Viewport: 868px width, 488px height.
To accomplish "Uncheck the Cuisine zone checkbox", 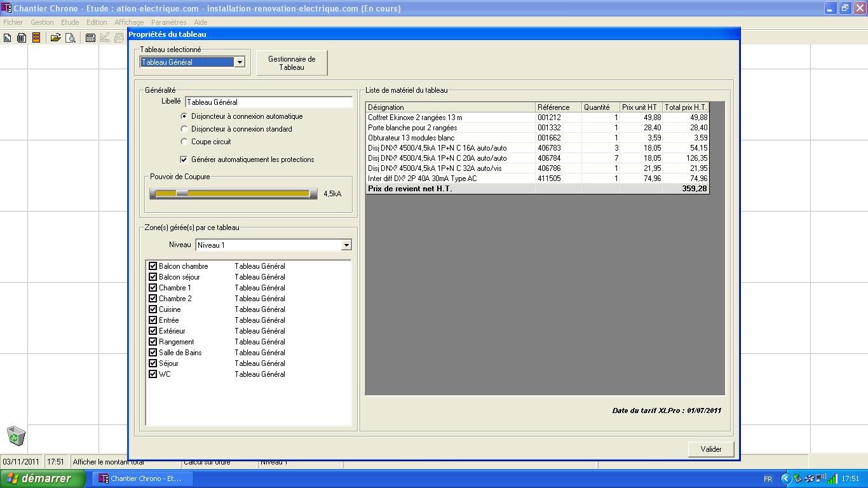I will click(153, 309).
